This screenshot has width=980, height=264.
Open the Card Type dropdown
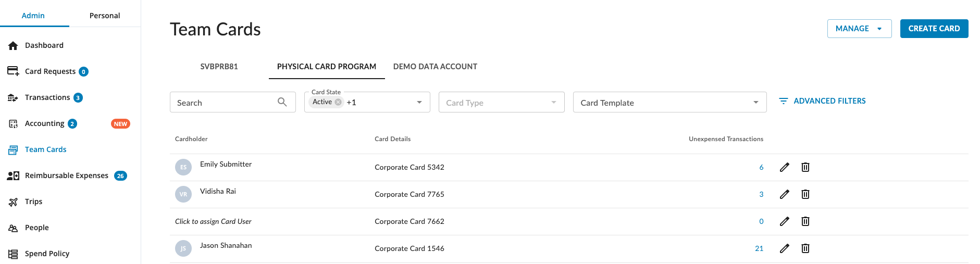tap(553, 102)
